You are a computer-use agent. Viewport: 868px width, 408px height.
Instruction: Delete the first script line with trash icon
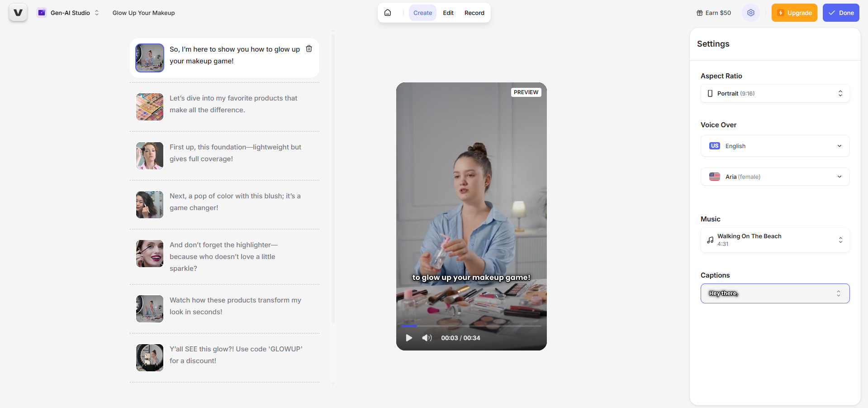309,48
